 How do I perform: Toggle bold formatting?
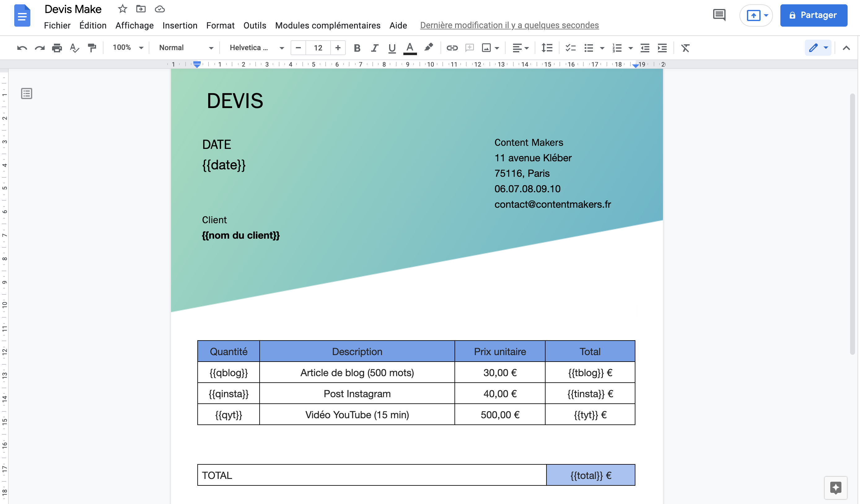[x=357, y=48]
